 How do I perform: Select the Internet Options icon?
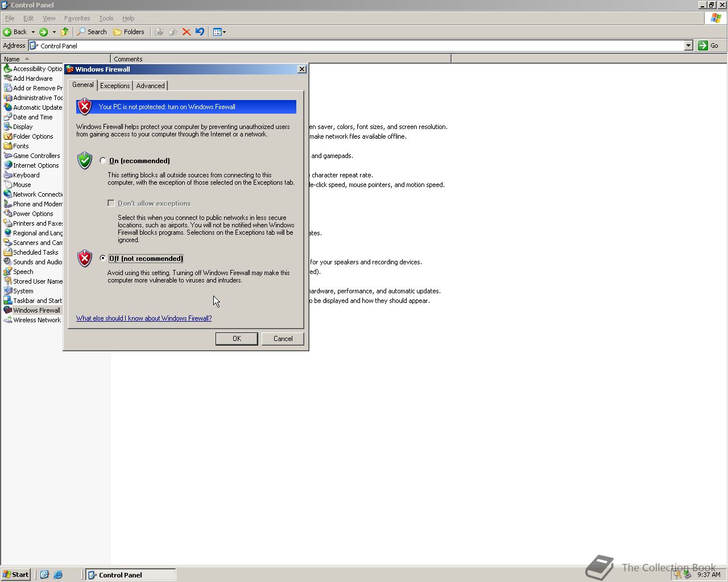tap(8, 165)
